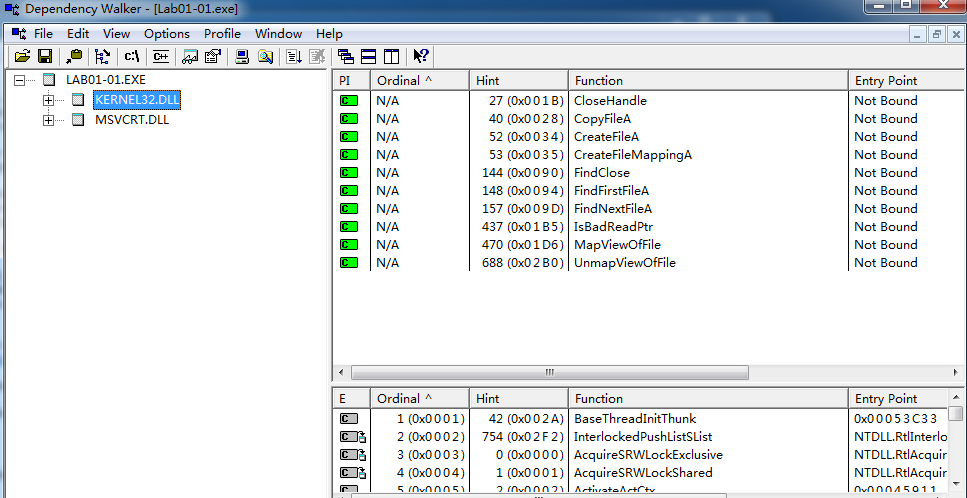967x498 pixels.
Task: Open the File menu
Action: tap(43, 33)
